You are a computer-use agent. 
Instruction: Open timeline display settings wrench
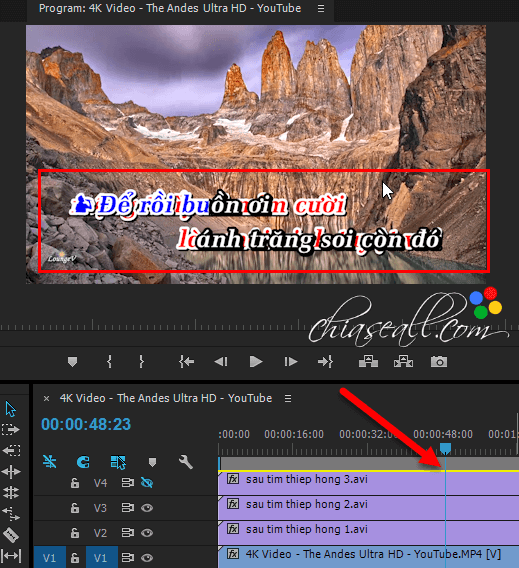tap(185, 462)
